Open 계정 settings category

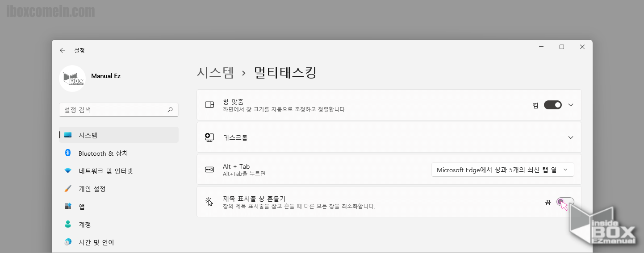119,224
